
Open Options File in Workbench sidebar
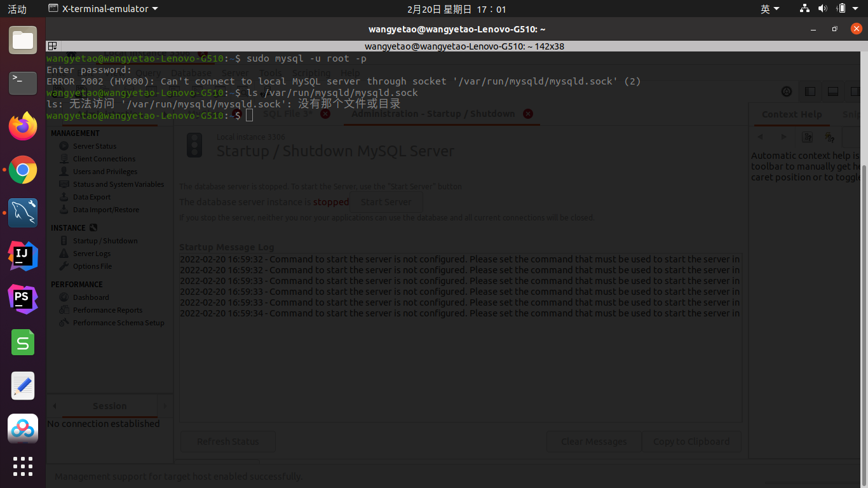(92, 266)
